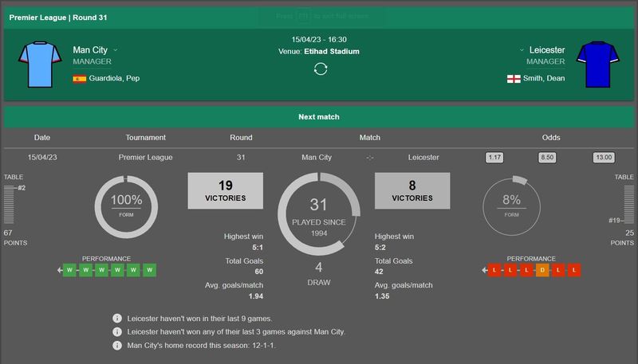Click the Man City 100% form gauge
Image resolution: width=638 pixels, height=364 pixels.
click(126, 206)
